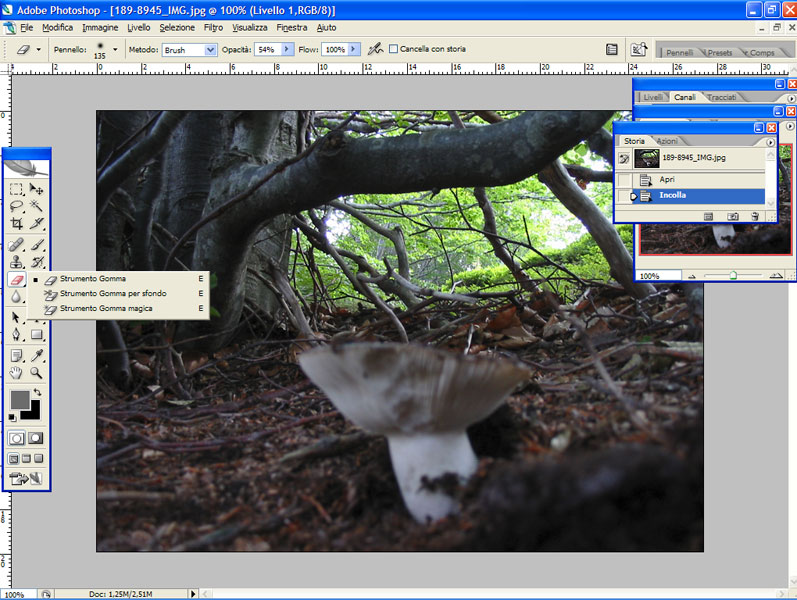Open the Pennelli tab in palette well
This screenshot has width=797, height=600.
679,52
